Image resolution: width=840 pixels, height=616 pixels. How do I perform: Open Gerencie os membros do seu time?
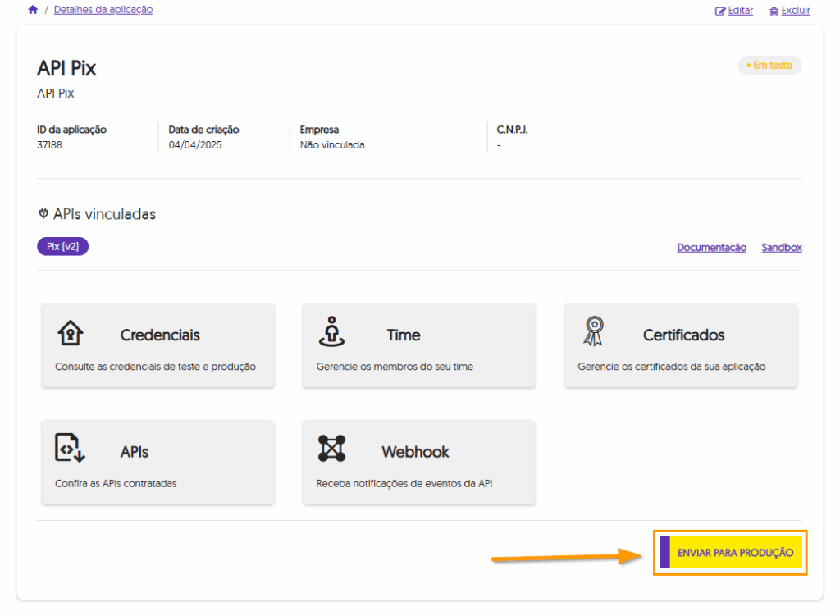pyautogui.click(x=395, y=367)
